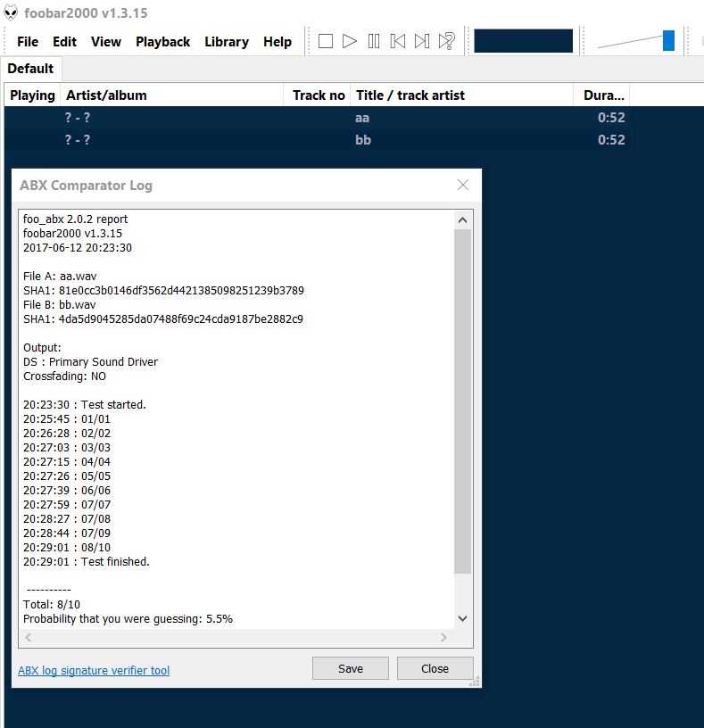This screenshot has width=704, height=728.
Task: Click the Close button
Action: pos(435,668)
